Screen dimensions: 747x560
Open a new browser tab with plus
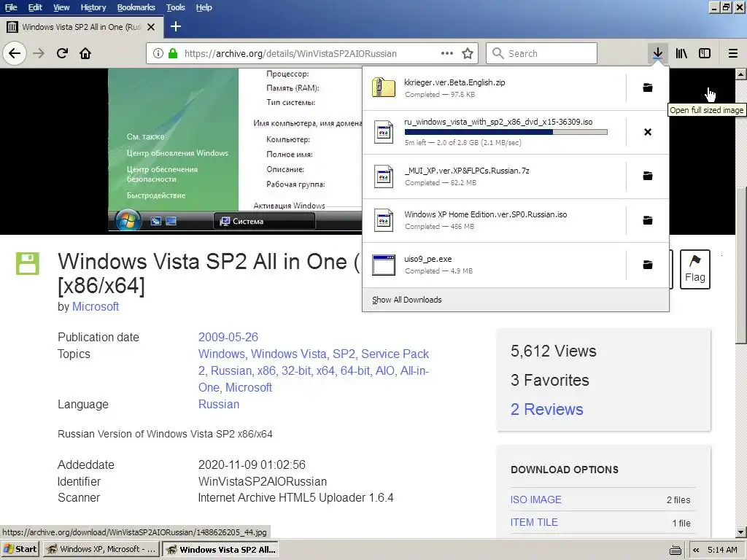176,27
